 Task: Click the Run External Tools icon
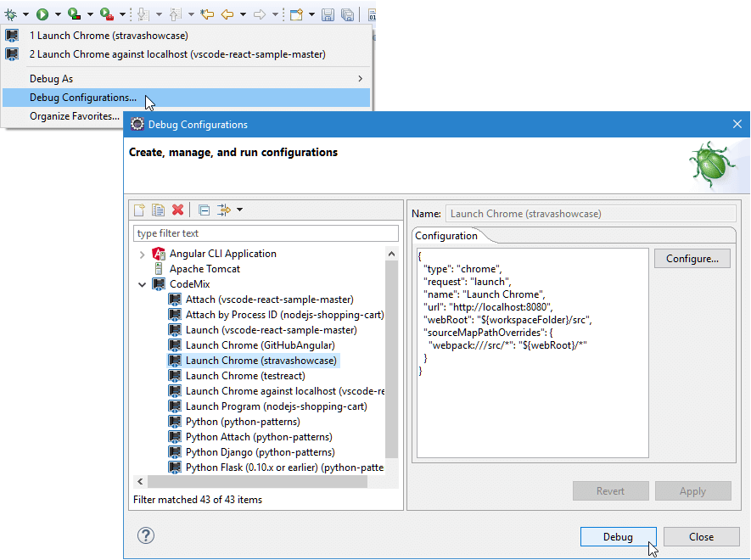(x=106, y=15)
